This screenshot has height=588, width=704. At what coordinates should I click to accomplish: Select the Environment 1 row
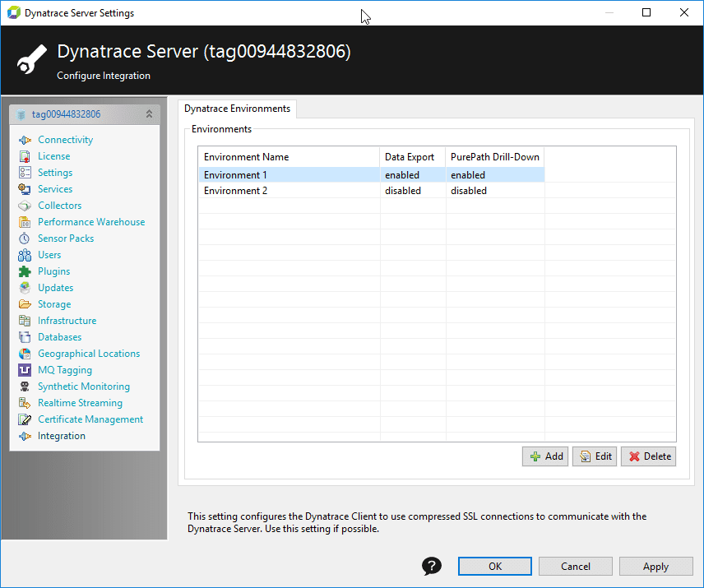372,174
